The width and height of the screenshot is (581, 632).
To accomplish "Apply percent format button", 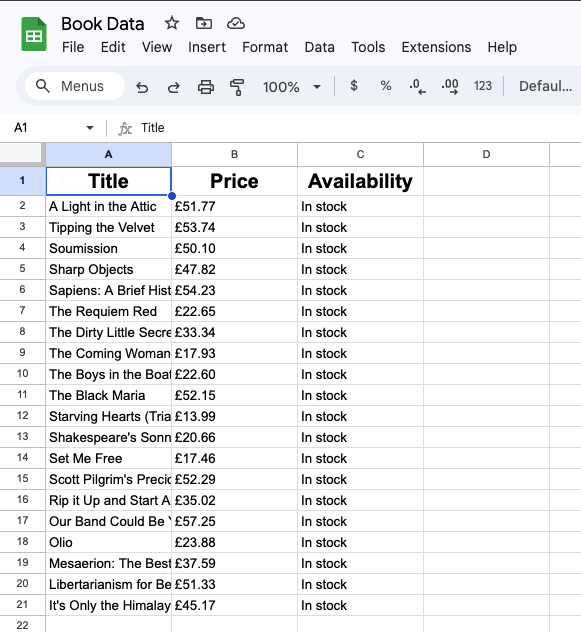I will [385, 86].
